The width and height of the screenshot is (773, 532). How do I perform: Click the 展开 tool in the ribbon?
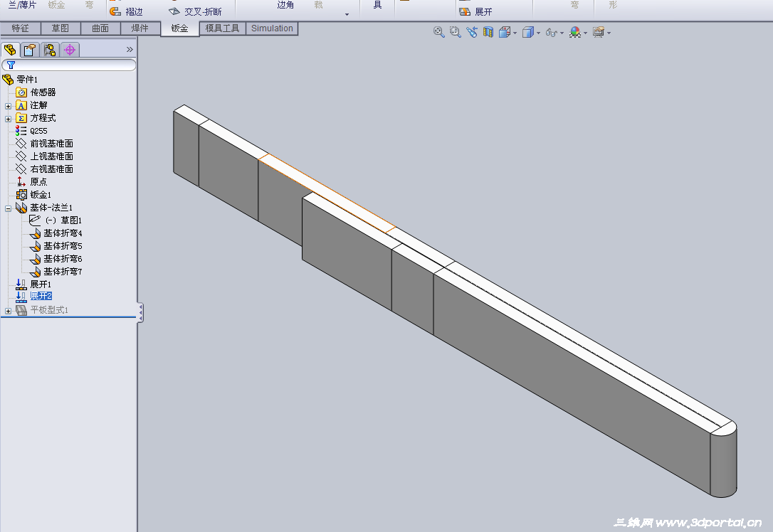475,11
